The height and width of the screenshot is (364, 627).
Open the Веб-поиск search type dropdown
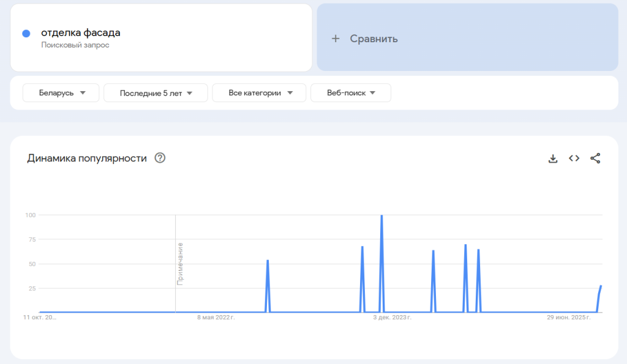click(350, 93)
